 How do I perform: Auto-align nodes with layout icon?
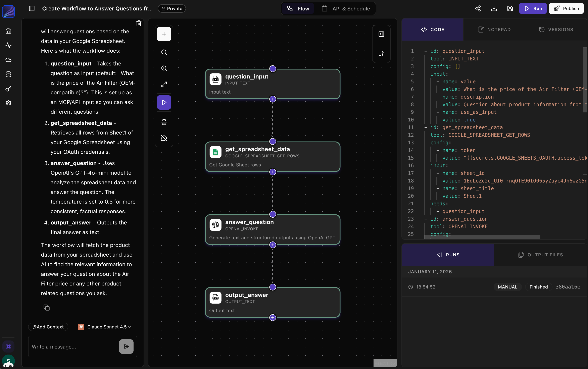(x=164, y=122)
